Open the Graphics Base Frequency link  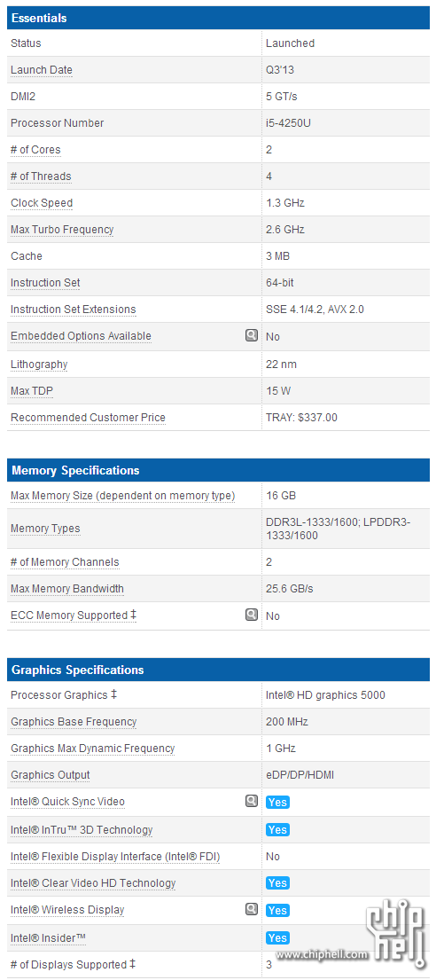tap(74, 722)
